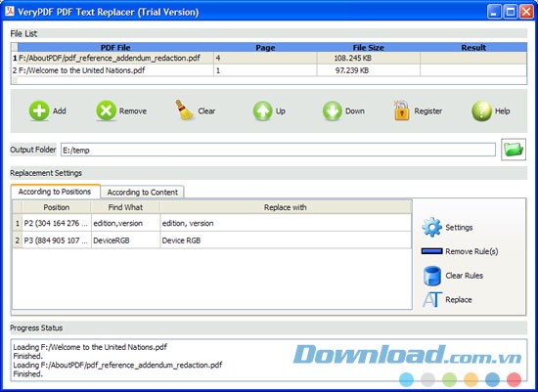Close the VeryPDF PDF Text Replacer window
The image size is (538, 392).
[526, 12]
